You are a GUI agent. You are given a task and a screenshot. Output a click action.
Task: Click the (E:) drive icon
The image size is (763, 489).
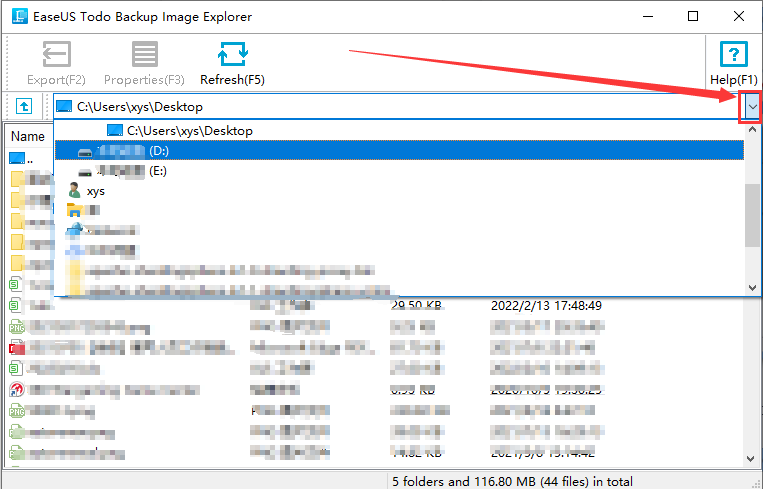85,172
